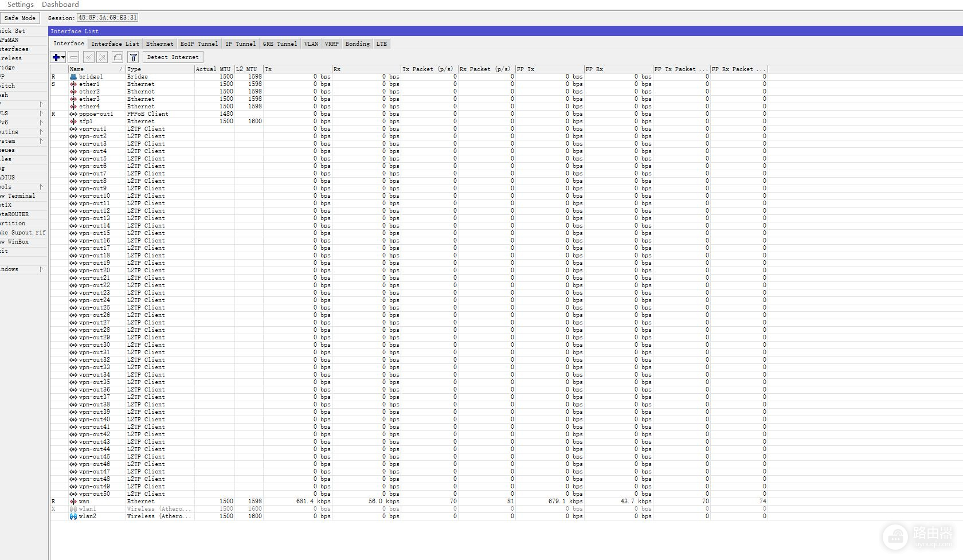963x560 pixels.
Task: Click the wan row Tx value 681.4 kbps
Action: 313,501
